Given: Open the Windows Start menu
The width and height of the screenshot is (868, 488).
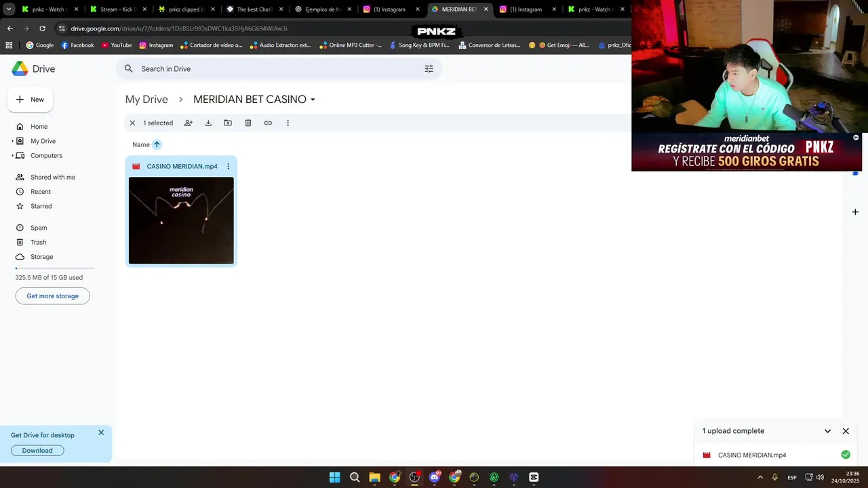Looking at the screenshot, I should [x=334, y=477].
